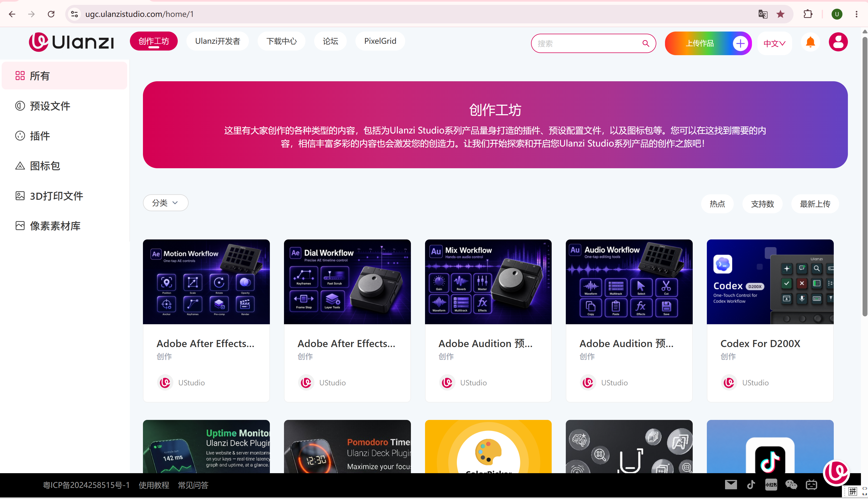Expand the 分类 category dropdown
868x499 pixels.
tap(166, 203)
